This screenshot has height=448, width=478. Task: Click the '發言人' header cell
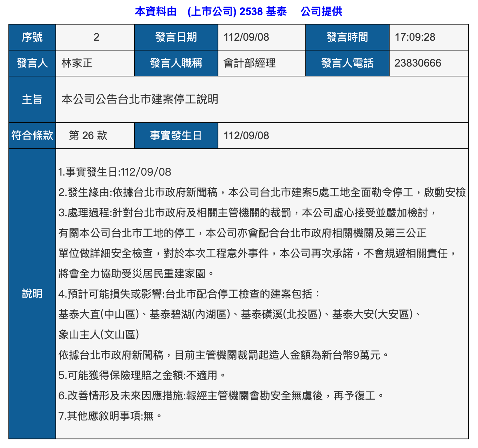[x=32, y=63]
